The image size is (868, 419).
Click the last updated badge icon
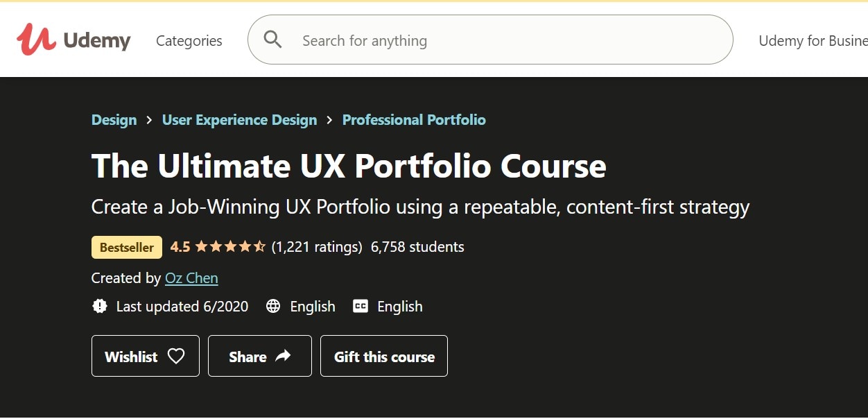pos(100,307)
